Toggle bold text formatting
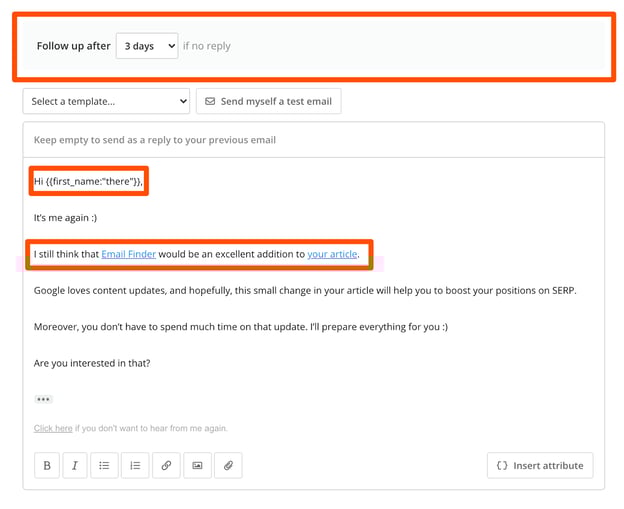The width and height of the screenshot is (624, 509). point(47,466)
